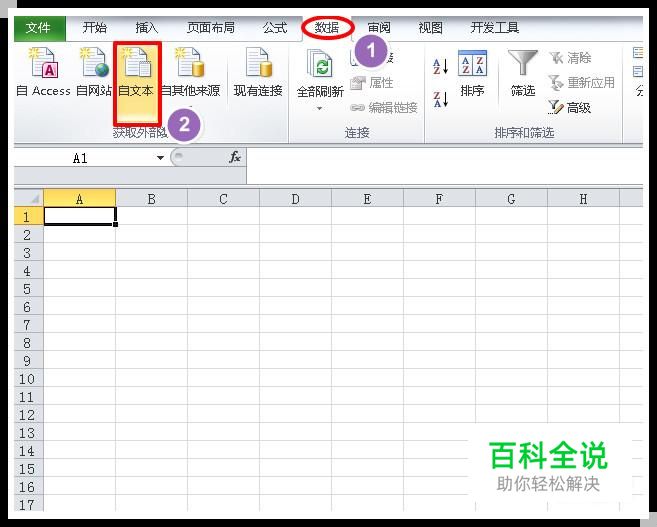Sort ascending with the A-Z icon
Viewport: 657px width, 527px height.
440,67
